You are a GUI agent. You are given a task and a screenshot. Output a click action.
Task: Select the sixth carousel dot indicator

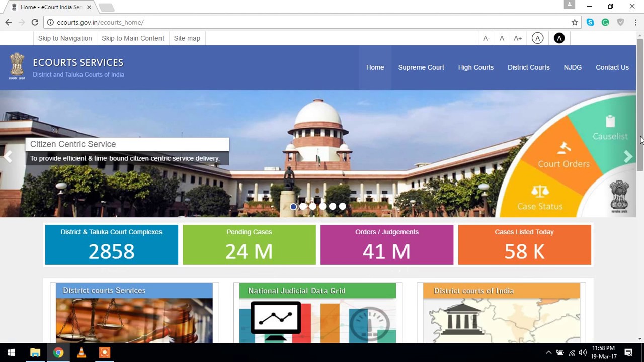pyautogui.click(x=342, y=206)
